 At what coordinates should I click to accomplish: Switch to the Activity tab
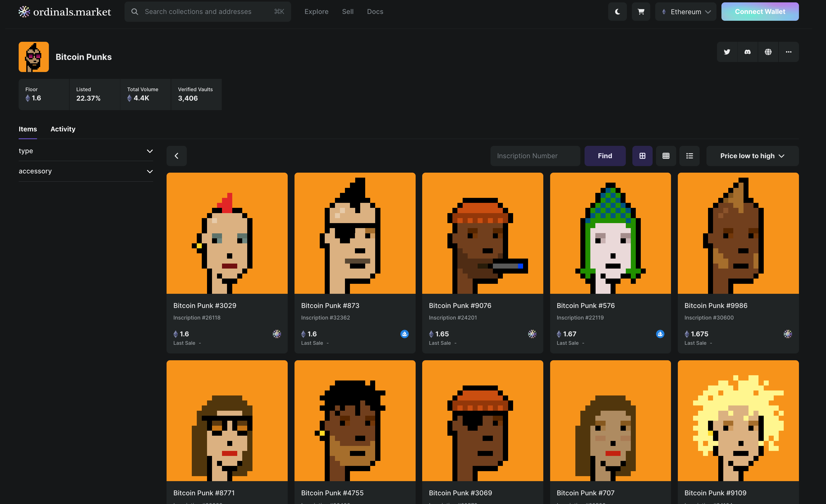pyautogui.click(x=63, y=129)
